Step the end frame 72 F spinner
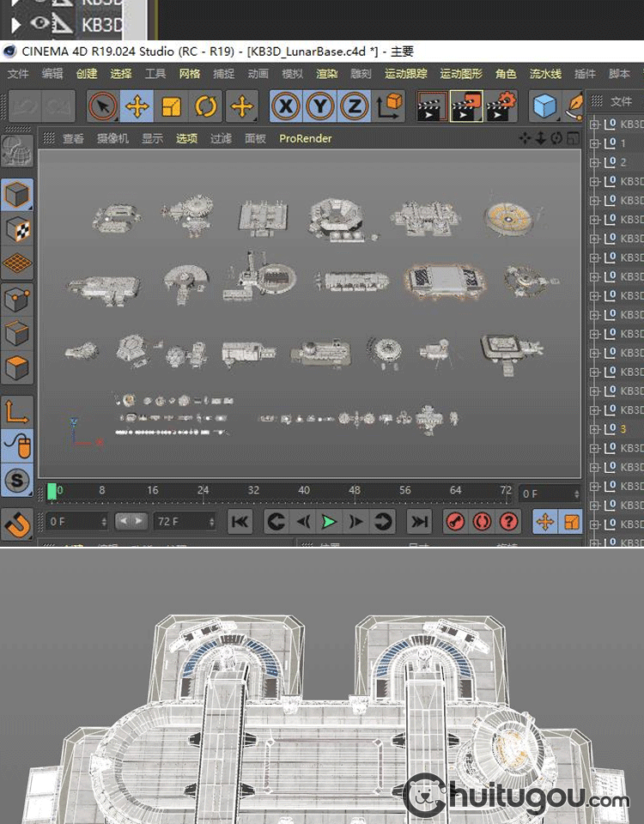 211,522
